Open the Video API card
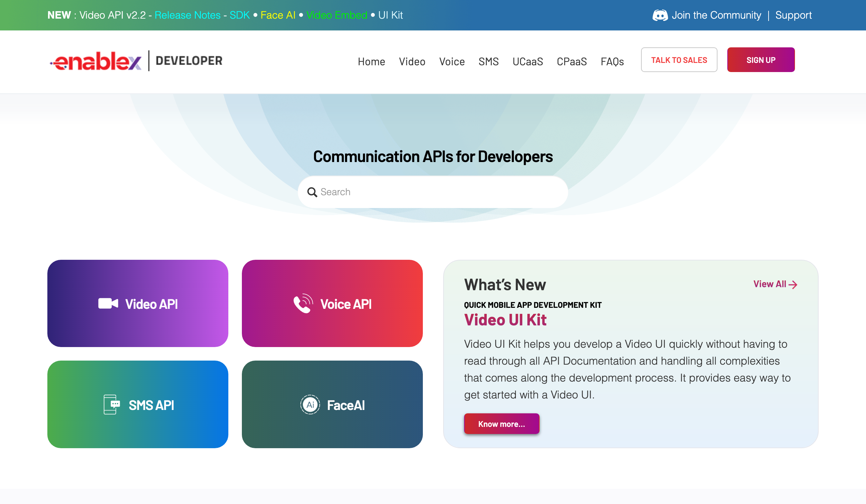Screen dimensions: 866x504 point(138,303)
